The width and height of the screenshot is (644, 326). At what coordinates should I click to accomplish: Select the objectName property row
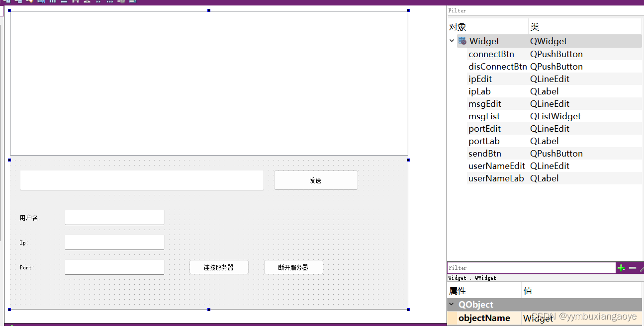click(x=545, y=318)
